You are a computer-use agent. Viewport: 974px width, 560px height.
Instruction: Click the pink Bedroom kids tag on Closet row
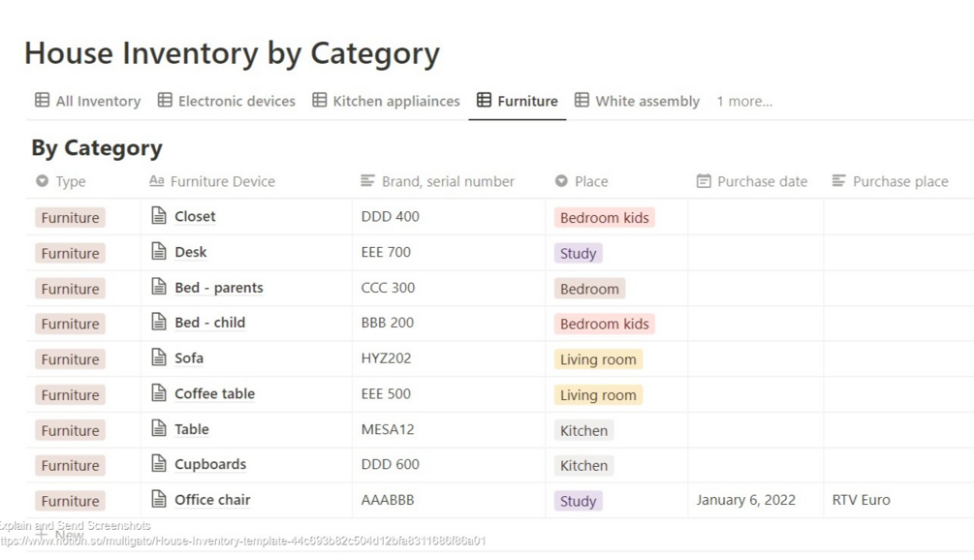tap(605, 218)
